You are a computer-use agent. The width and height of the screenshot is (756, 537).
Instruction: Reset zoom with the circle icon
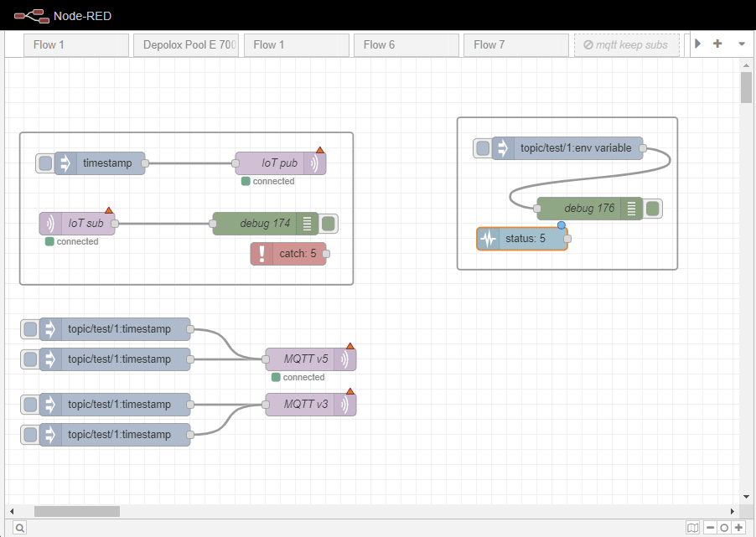tap(724, 527)
